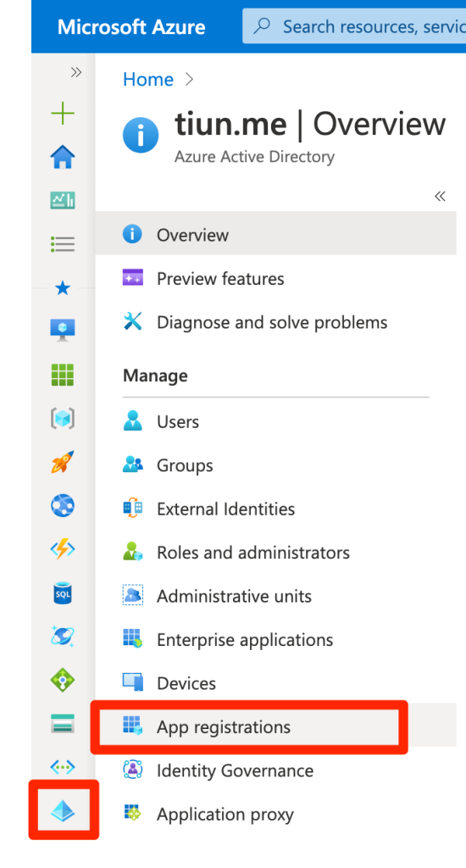Click the Microsoft Azure header title

point(131,26)
